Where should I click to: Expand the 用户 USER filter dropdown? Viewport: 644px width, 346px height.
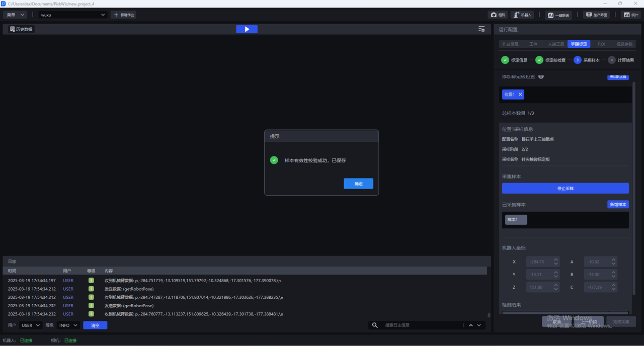click(x=31, y=325)
